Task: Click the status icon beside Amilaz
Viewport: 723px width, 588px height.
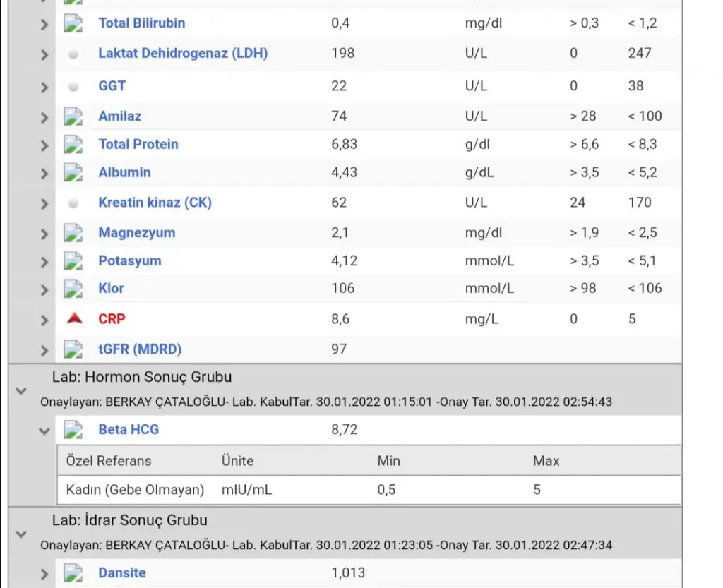Action: (x=74, y=116)
